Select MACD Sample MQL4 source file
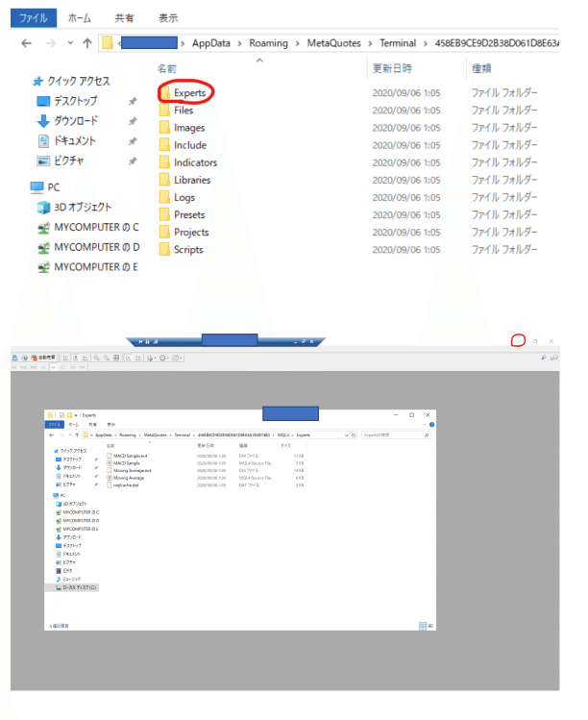 124,463
